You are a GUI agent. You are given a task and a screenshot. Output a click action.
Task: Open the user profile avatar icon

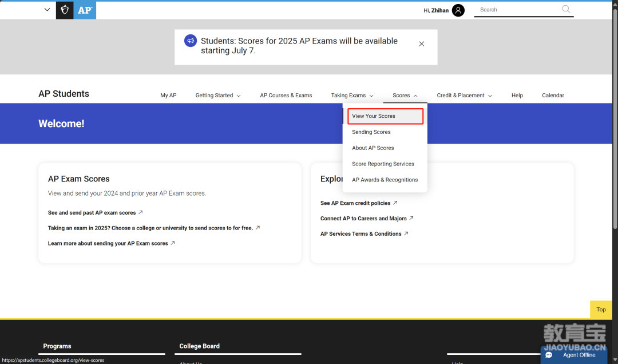pyautogui.click(x=458, y=10)
